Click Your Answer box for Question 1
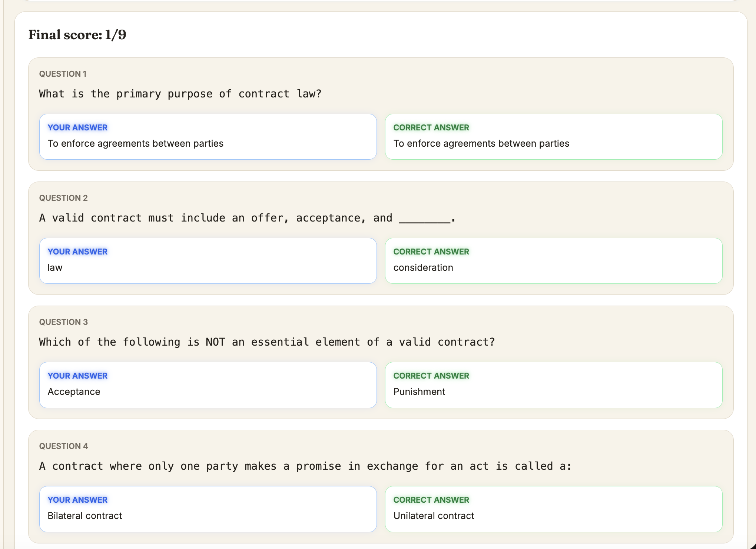 208,137
